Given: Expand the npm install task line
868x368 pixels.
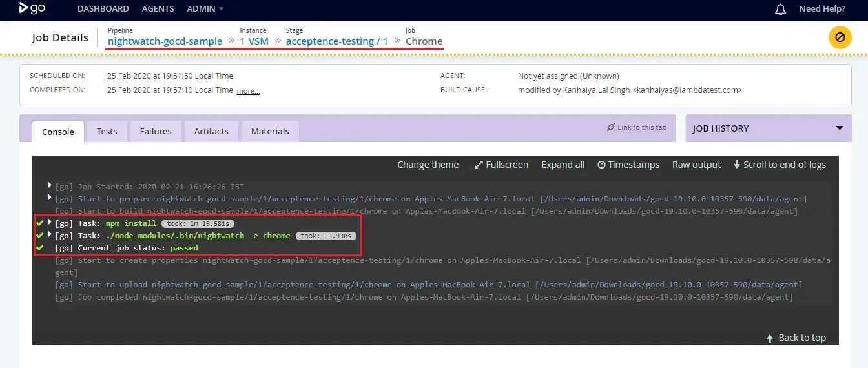Looking at the screenshot, I should click(50, 222).
